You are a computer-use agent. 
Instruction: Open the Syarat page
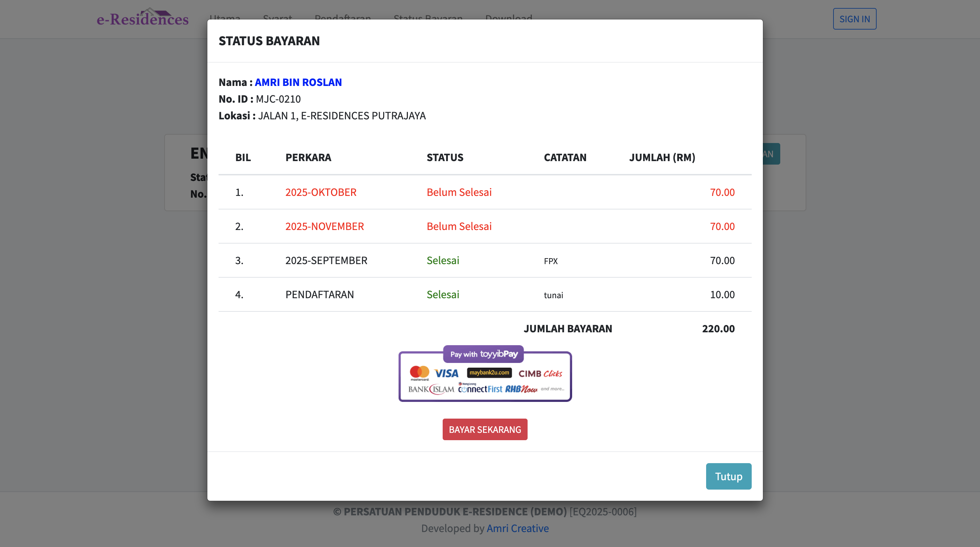tap(277, 18)
